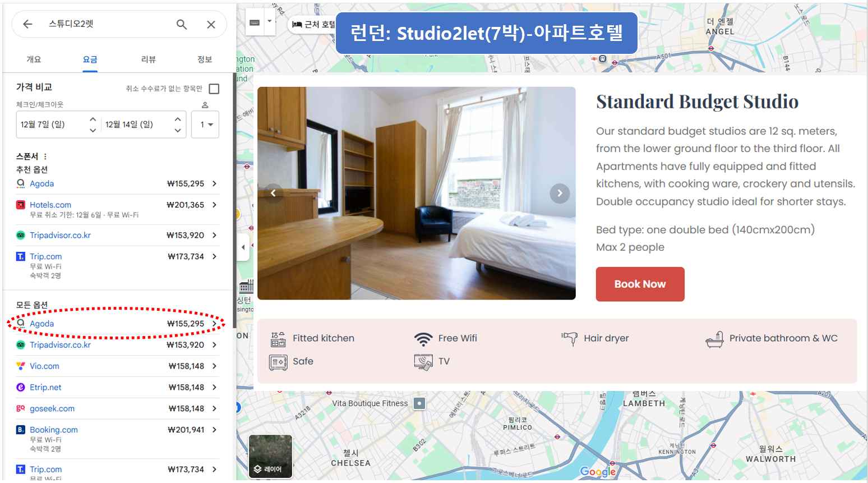This screenshot has height=483, width=868.
Task: Switch to the 리뷰 tab
Action: tap(149, 59)
